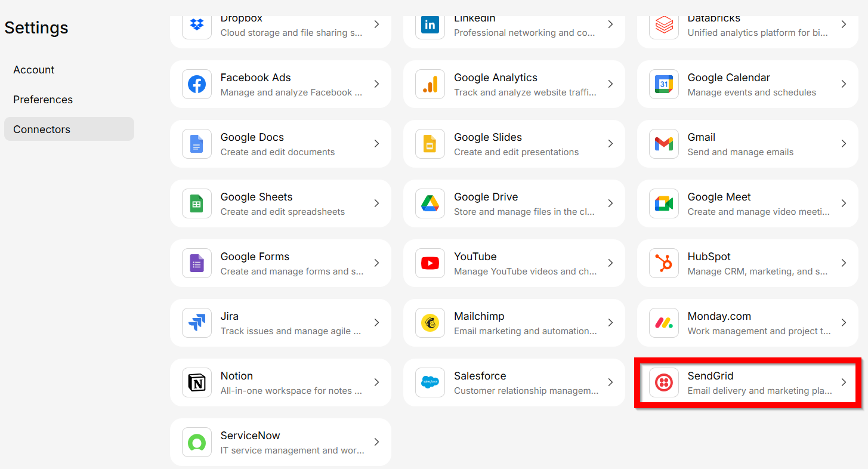
Task: Expand the Google Docs connector chevron
Action: pos(376,144)
